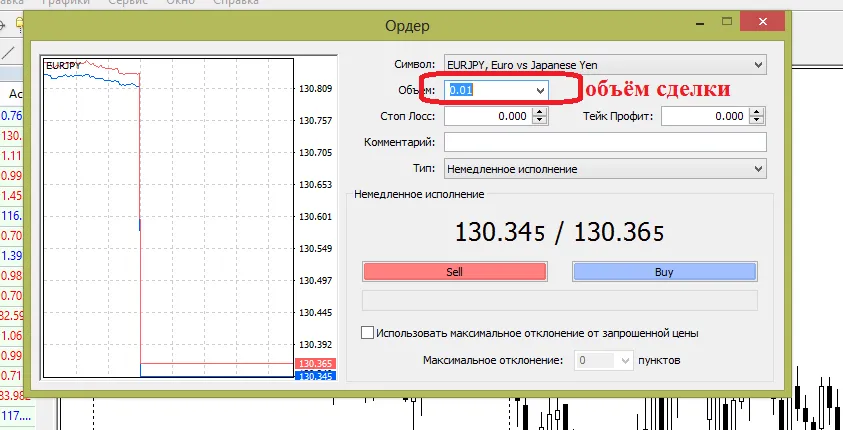Close the Ордер dialog window
This screenshot has width=843, height=430.
(x=762, y=22)
